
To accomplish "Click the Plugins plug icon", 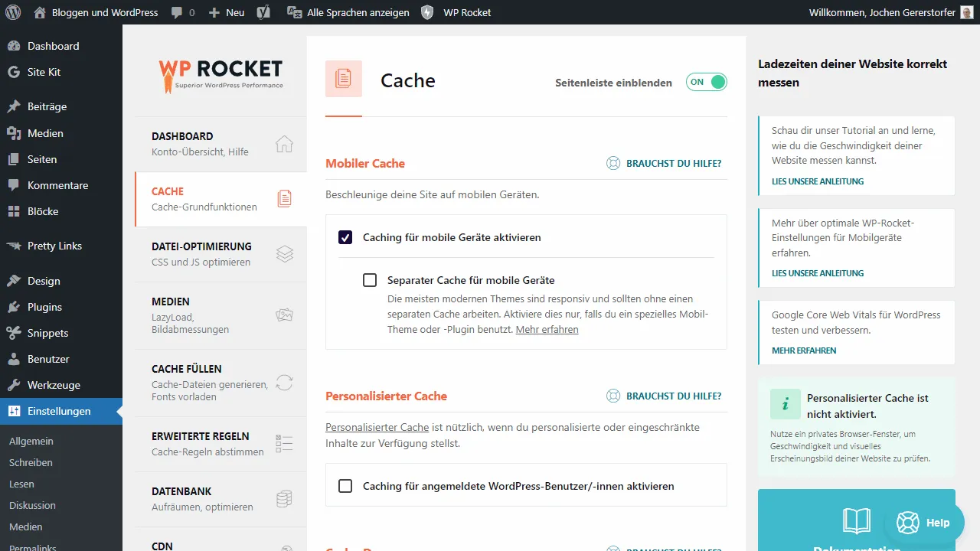I will tap(14, 307).
